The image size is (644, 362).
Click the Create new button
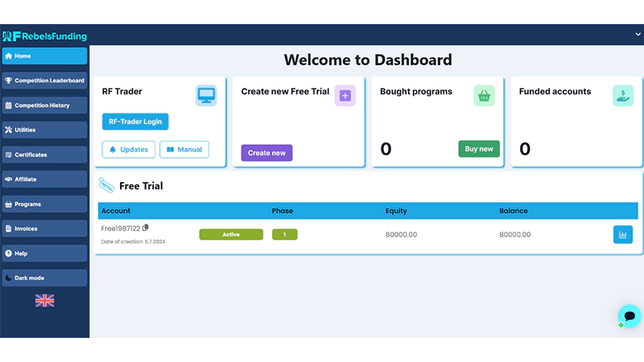pos(266,153)
